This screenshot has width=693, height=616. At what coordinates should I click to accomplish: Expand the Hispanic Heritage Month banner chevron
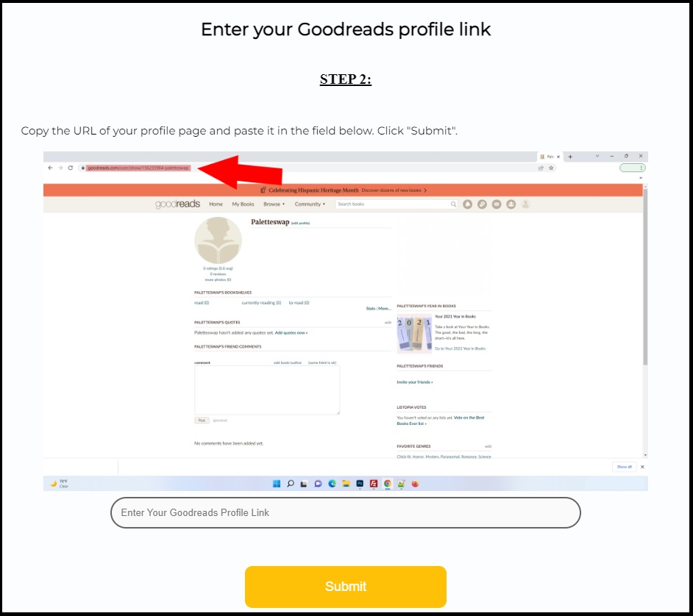tap(425, 190)
